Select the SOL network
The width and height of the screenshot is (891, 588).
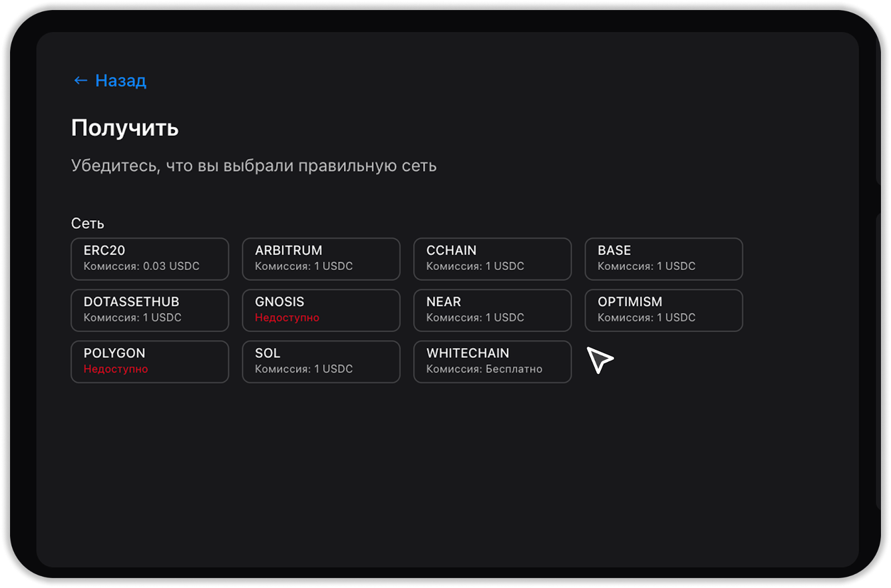click(x=321, y=361)
